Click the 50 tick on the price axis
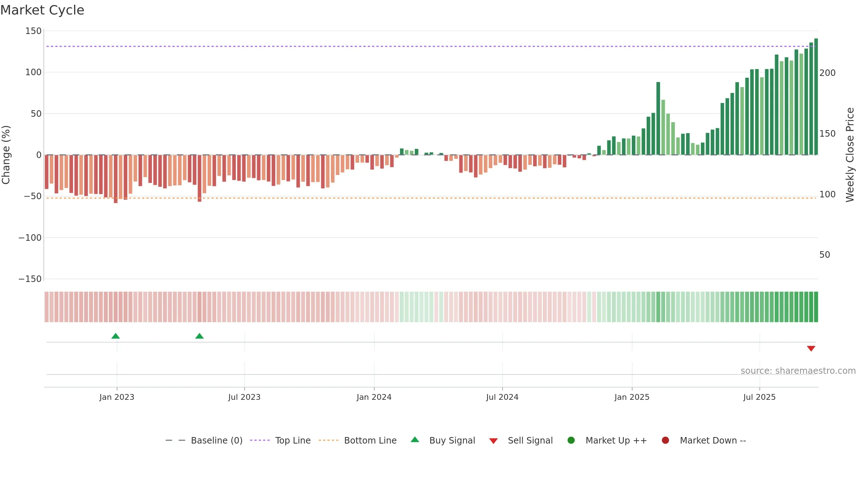 point(825,255)
